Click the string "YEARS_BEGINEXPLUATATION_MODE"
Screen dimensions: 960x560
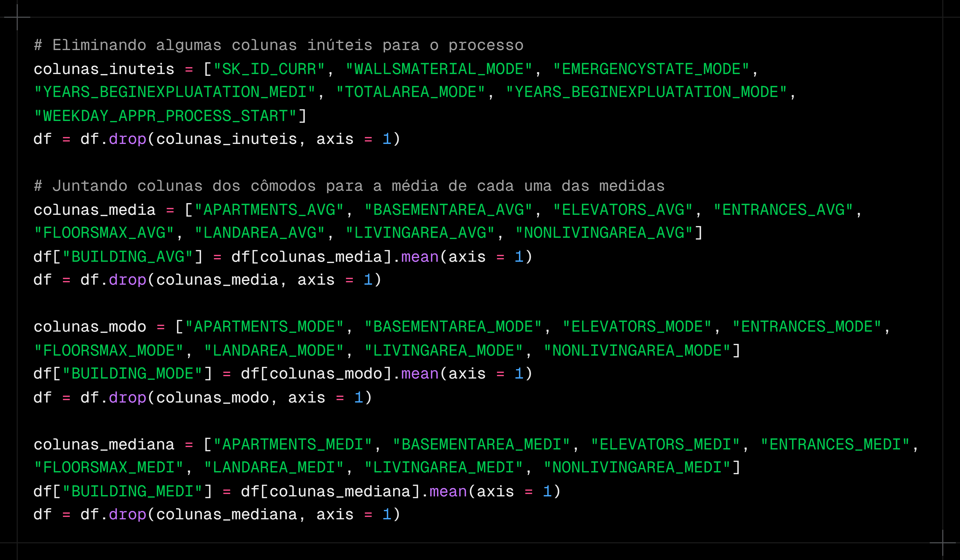646,92
